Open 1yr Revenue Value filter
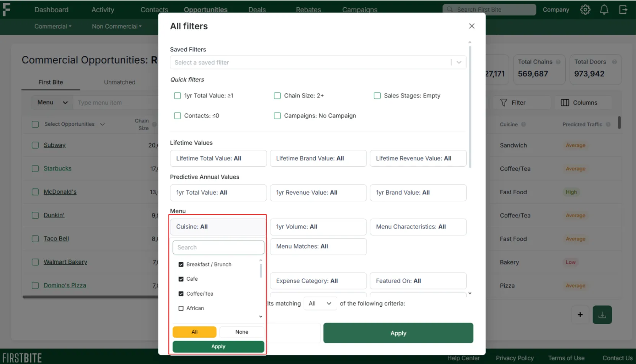This screenshot has width=636, height=364. (318, 193)
